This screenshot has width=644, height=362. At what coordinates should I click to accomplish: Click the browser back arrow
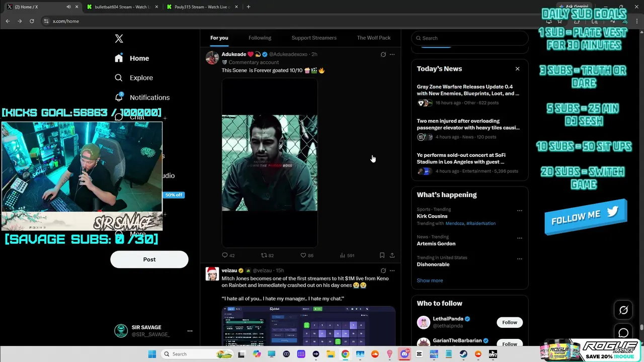tap(8, 21)
